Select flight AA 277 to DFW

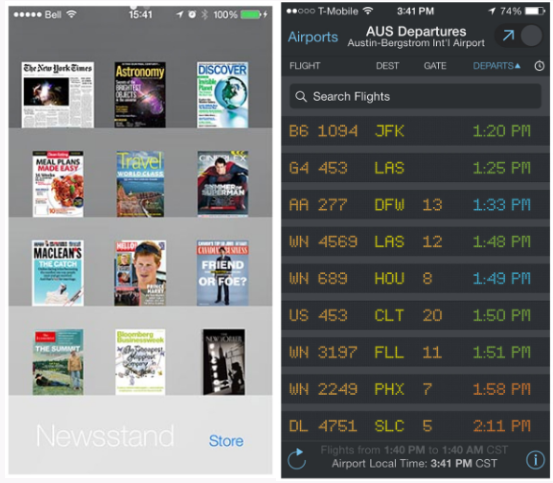pos(415,204)
